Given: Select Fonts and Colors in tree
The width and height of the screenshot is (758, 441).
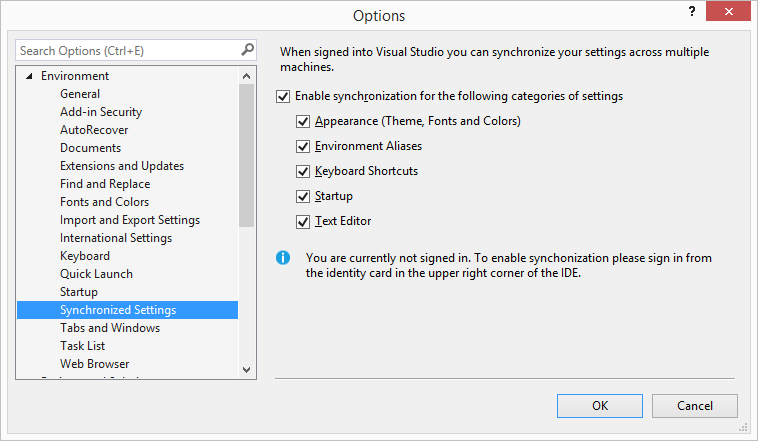Looking at the screenshot, I should click(104, 202).
